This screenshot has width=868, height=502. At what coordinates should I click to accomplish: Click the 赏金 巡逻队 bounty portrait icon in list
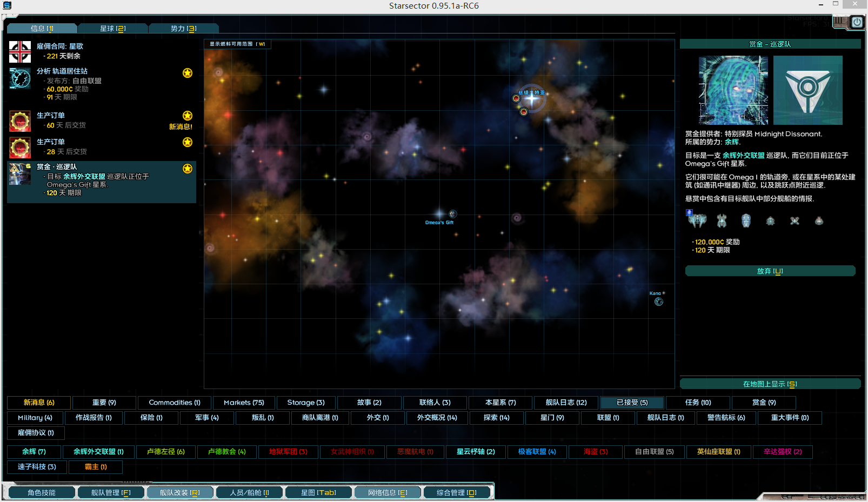pyautogui.click(x=20, y=174)
